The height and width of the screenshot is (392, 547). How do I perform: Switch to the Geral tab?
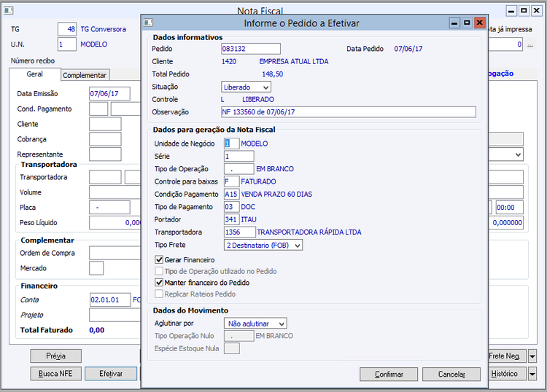(35, 74)
